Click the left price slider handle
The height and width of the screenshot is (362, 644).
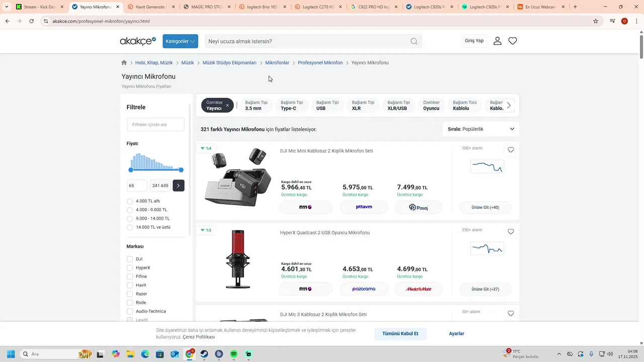point(131,170)
